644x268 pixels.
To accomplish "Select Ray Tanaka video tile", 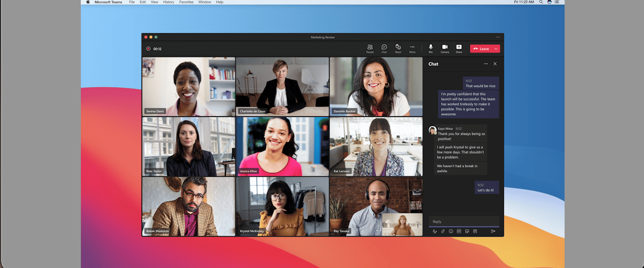I will [376, 206].
